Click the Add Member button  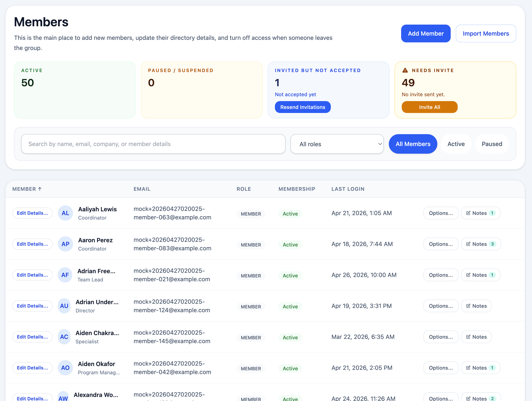coord(426,33)
